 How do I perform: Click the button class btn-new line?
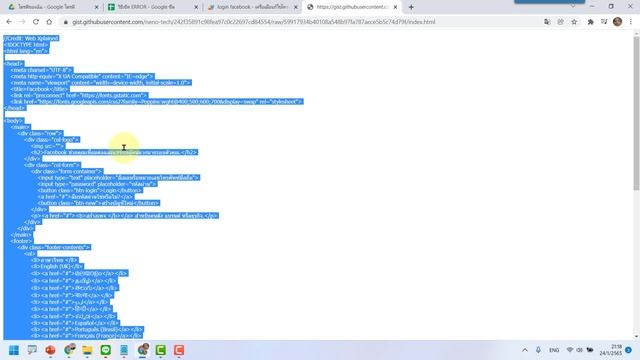pyautogui.click(x=98, y=203)
